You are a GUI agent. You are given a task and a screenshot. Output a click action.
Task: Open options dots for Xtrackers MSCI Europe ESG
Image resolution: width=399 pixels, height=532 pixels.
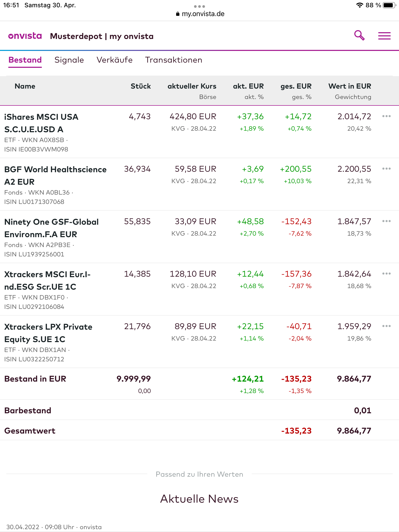pyautogui.click(x=386, y=274)
